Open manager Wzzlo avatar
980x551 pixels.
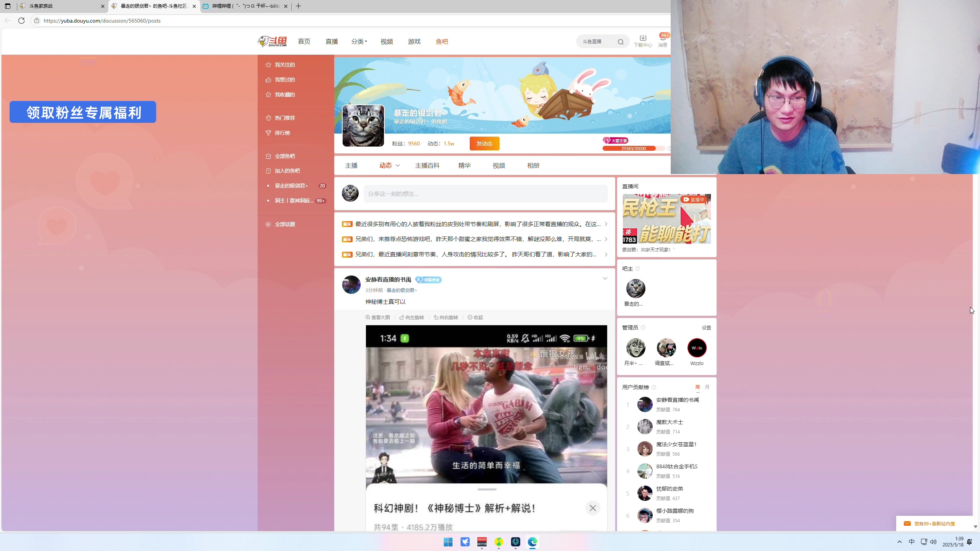[x=697, y=348]
